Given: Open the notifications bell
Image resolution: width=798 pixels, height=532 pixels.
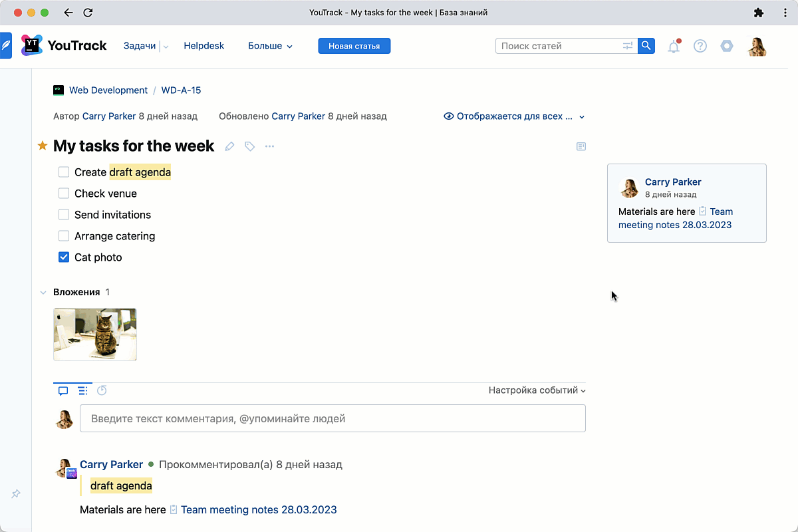Looking at the screenshot, I should [x=674, y=47].
